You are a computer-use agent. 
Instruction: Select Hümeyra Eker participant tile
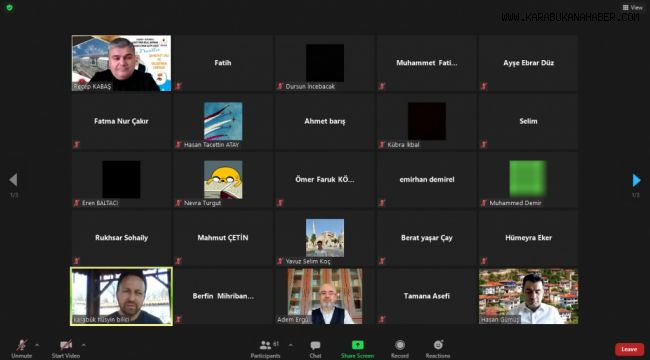click(x=529, y=238)
